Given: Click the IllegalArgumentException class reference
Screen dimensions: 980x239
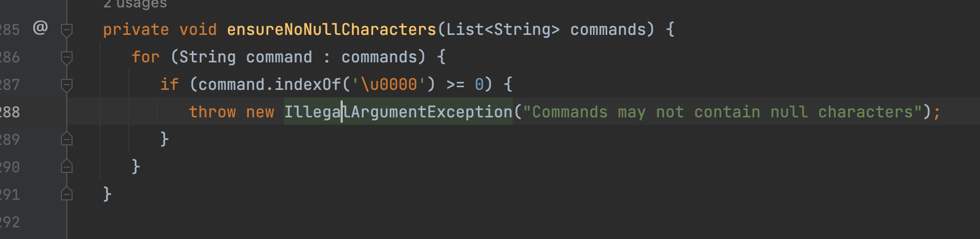Looking at the screenshot, I should click(x=398, y=112).
